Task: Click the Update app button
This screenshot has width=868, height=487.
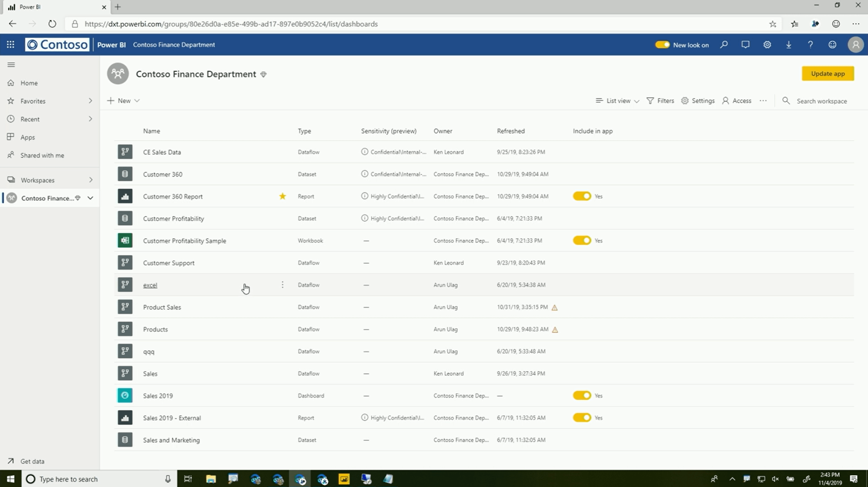Action: (x=828, y=73)
